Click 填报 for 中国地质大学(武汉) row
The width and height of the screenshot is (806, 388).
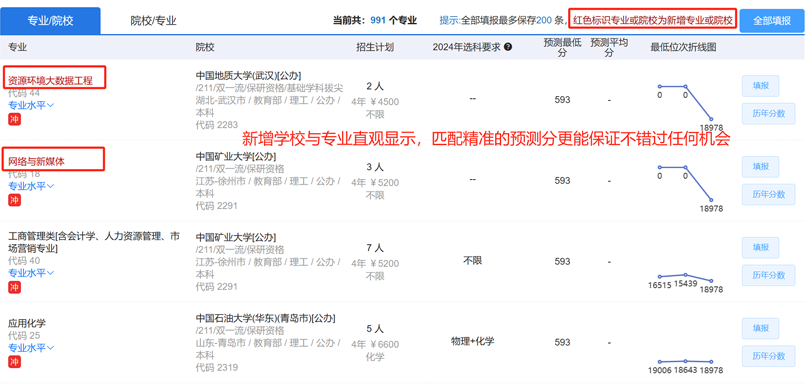click(760, 86)
